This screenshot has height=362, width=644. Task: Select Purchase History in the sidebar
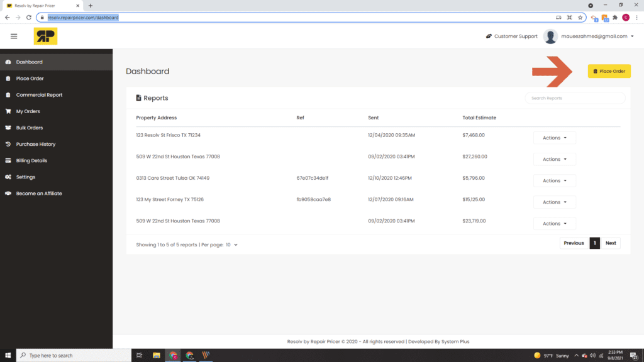8,144
